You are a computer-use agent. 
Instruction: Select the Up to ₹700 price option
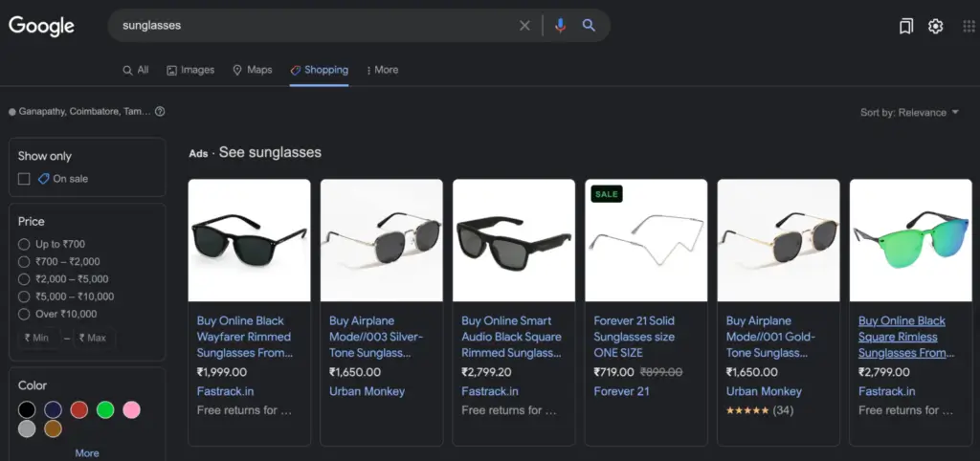(x=24, y=244)
